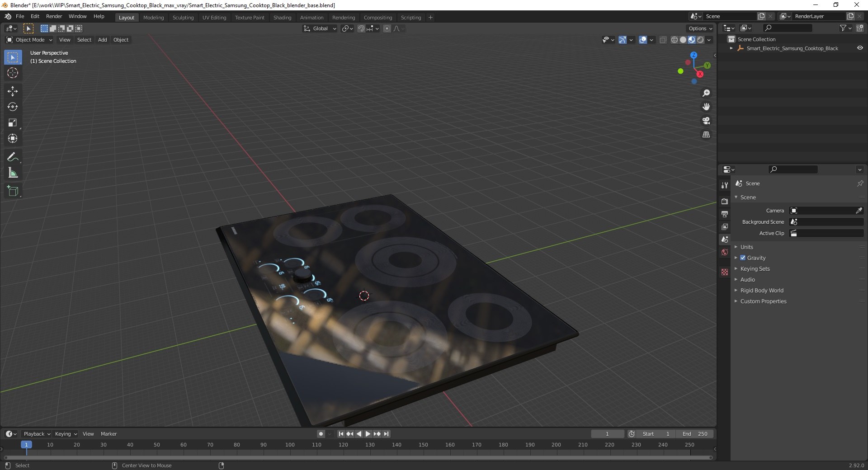Click the pan view hand icon

click(x=706, y=107)
